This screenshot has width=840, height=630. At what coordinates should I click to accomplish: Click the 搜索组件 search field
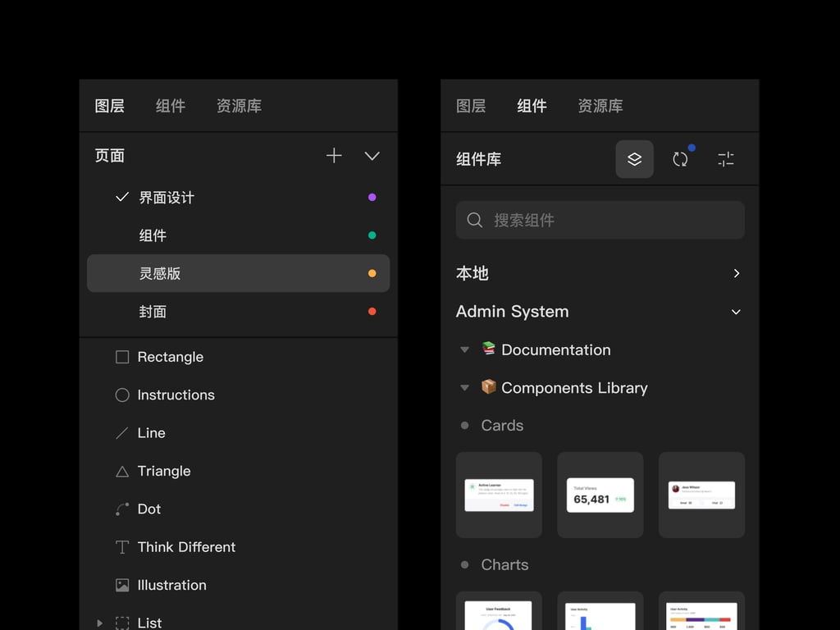pyautogui.click(x=600, y=220)
